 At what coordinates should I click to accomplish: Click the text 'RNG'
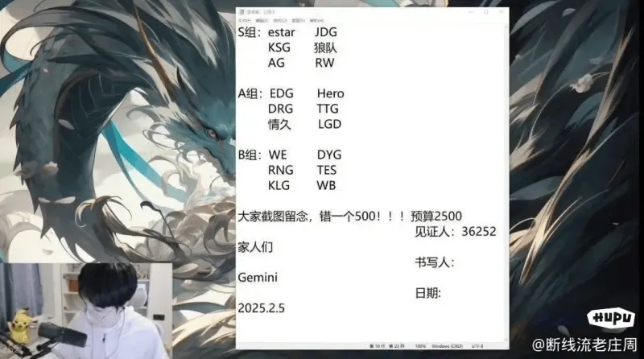280,170
